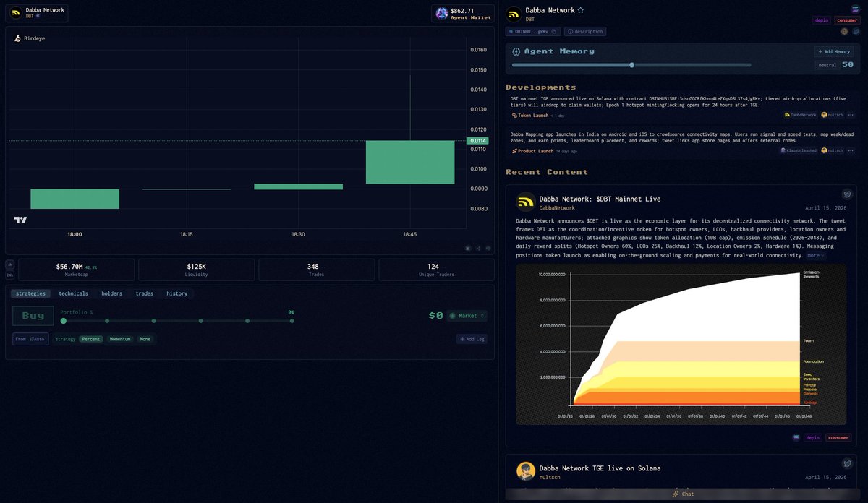This screenshot has width=868, height=503.
Task: Click the Buy button
Action: (33, 316)
